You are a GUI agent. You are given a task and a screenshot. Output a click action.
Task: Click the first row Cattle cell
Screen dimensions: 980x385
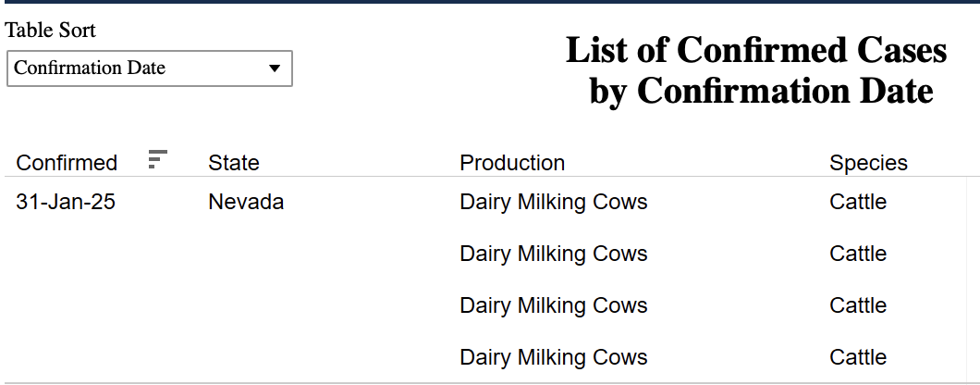pyautogui.click(x=858, y=202)
